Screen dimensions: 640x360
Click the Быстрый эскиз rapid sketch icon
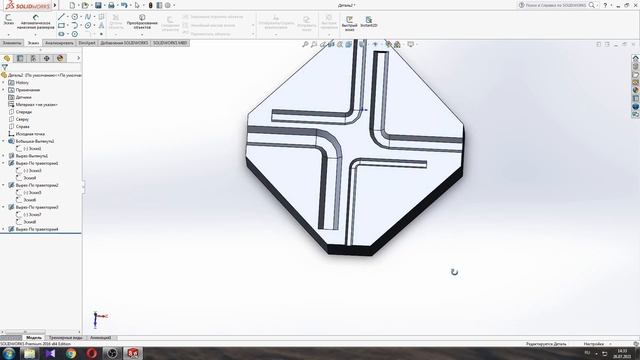coord(349,24)
